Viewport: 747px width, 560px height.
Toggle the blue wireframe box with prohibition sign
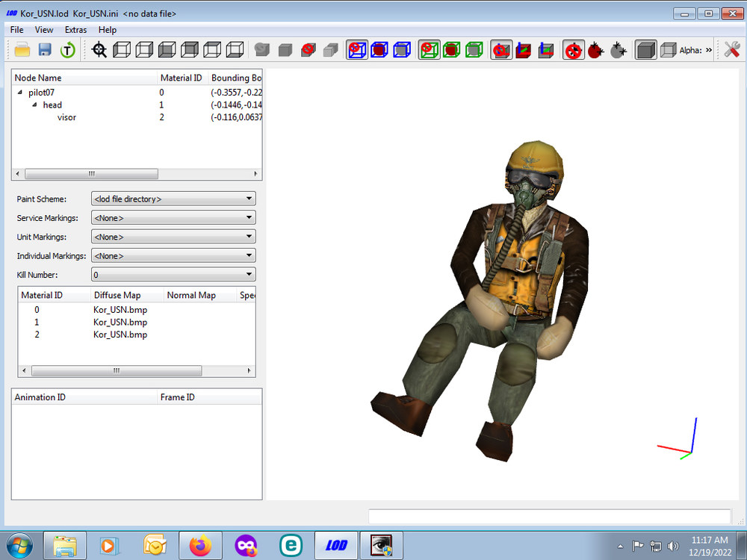click(357, 49)
